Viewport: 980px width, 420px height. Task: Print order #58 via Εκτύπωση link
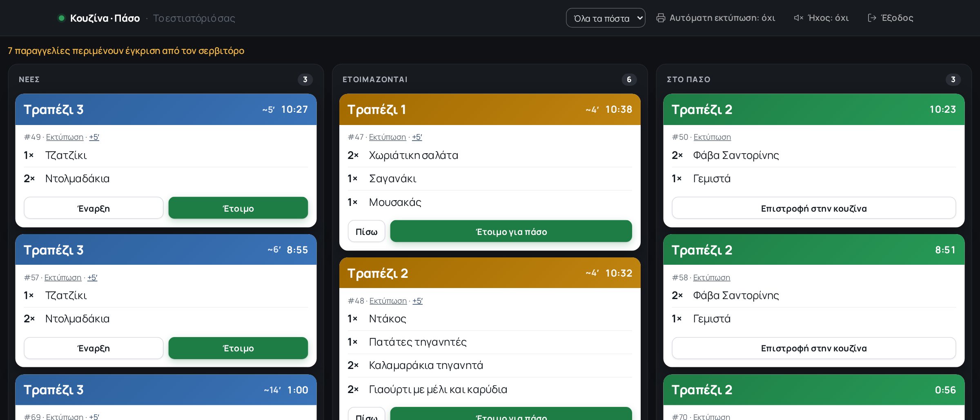[712, 277]
